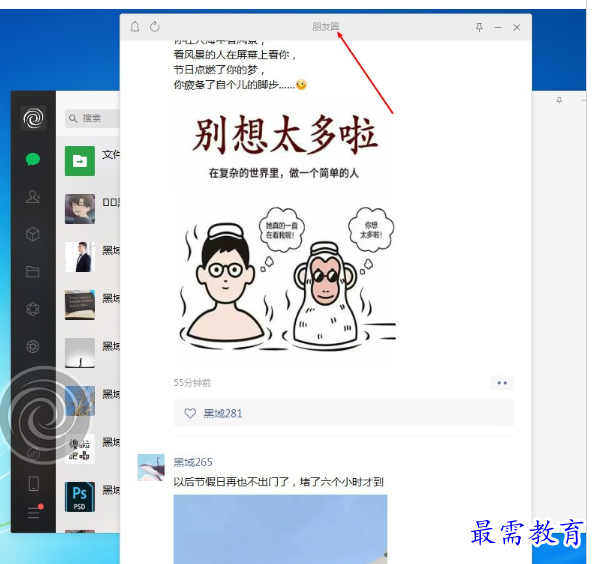Pin the Moments window on top
This screenshot has height=564, width=592.
click(x=479, y=27)
